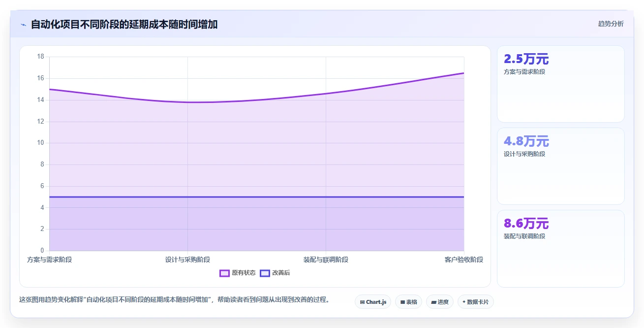Click the 进度 tag chip
The width and height of the screenshot is (644, 328).
pyautogui.click(x=440, y=302)
